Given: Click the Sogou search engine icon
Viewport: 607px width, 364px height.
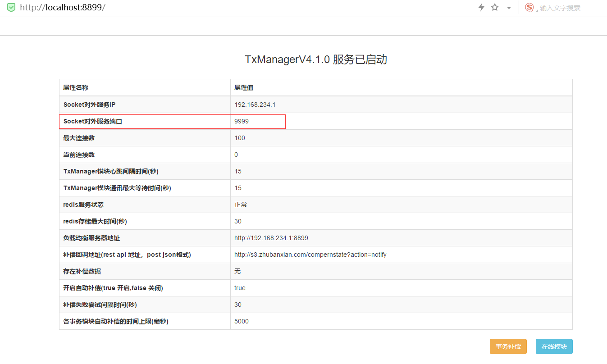Looking at the screenshot, I should click(529, 7).
